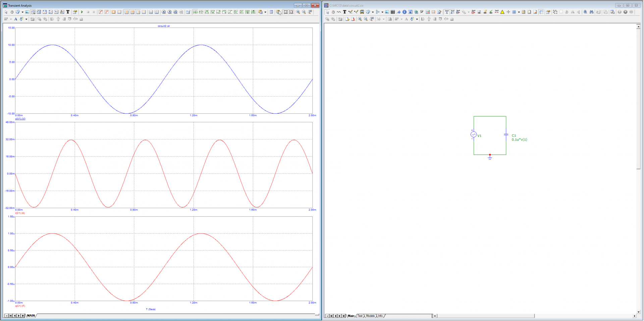Toggle the orange tile-vertical plot layout button
The width and height of the screenshot is (644, 321).
126,12
